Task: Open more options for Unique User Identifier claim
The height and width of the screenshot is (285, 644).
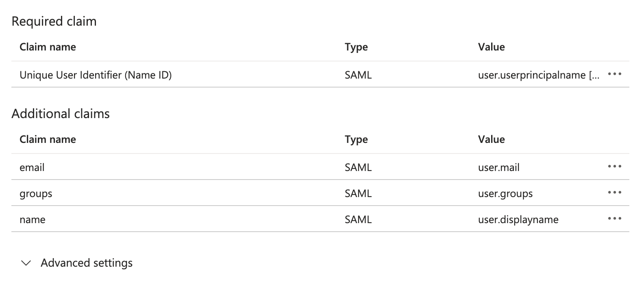Action: coord(614,75)
